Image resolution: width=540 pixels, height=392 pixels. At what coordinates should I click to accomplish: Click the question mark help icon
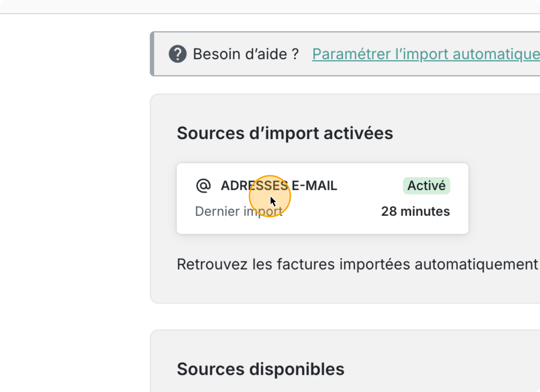(x=178, y=54)
